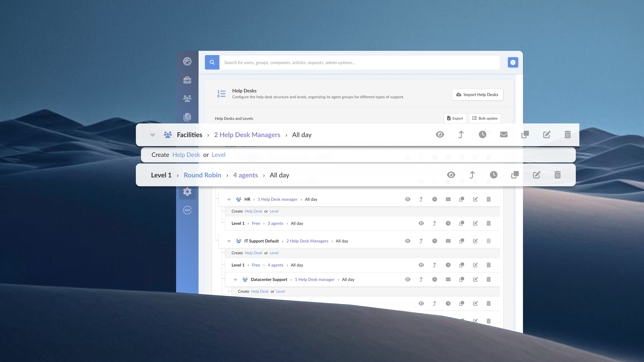Toggle eye icon on Free 3 agents level
The height and width of the screenshot is (362, 644).
tap(421, 223)
